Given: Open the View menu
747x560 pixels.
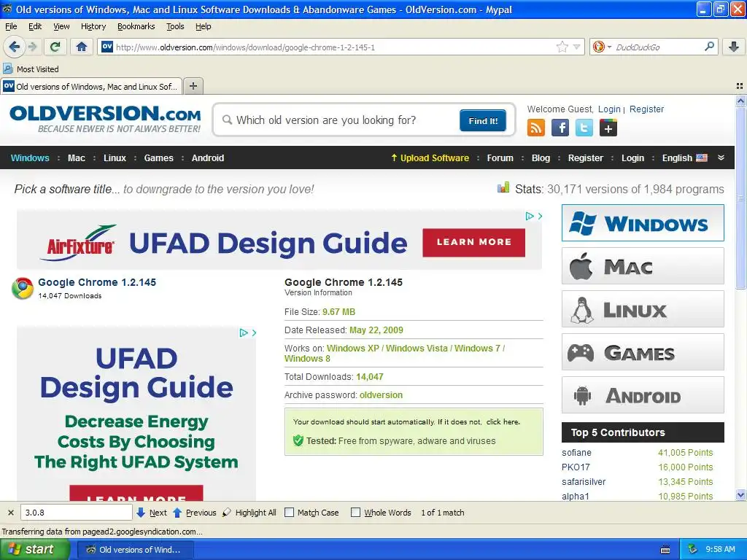Looking at the screenshot, I should [x=61, y=26].
